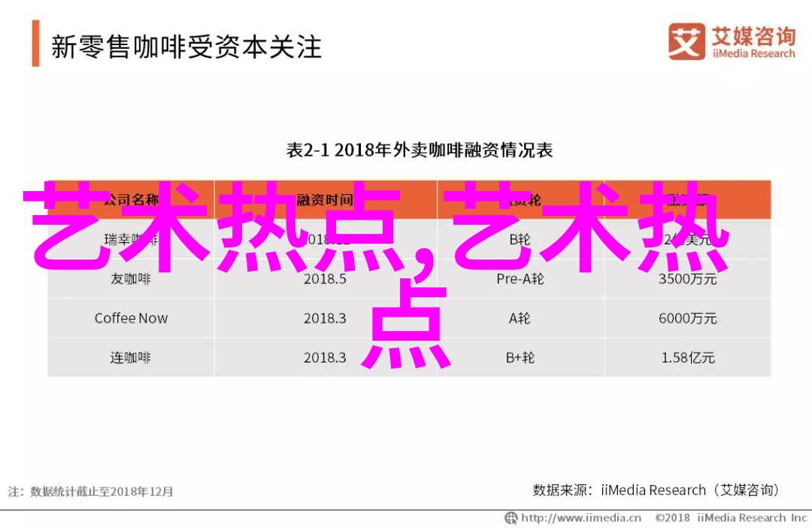
Task: Select 2018.3 in the Coffee Now row
Action: (325, 318)
